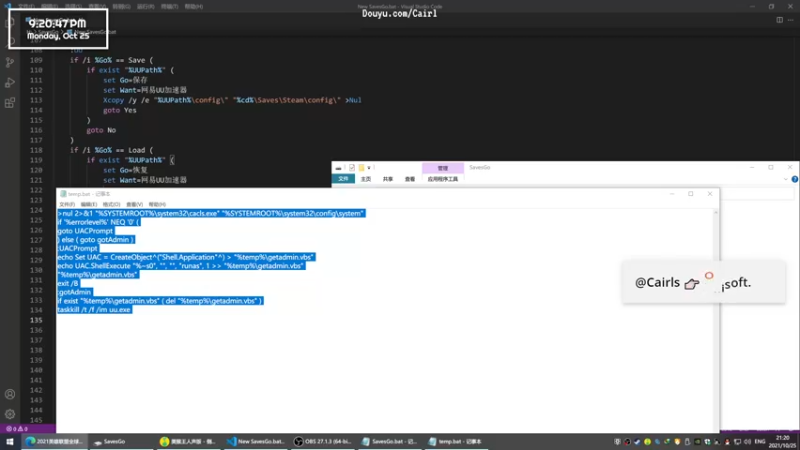Image resolution: width=800 pixels, height=450 pixels.
Task: Show errors and warnings in VS Code status bar
Action: (x=17, y=429)
